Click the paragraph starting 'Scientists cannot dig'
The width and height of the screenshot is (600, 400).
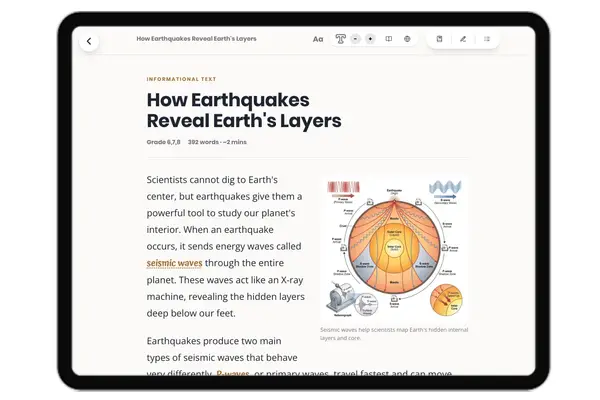(x=226, y=247)
